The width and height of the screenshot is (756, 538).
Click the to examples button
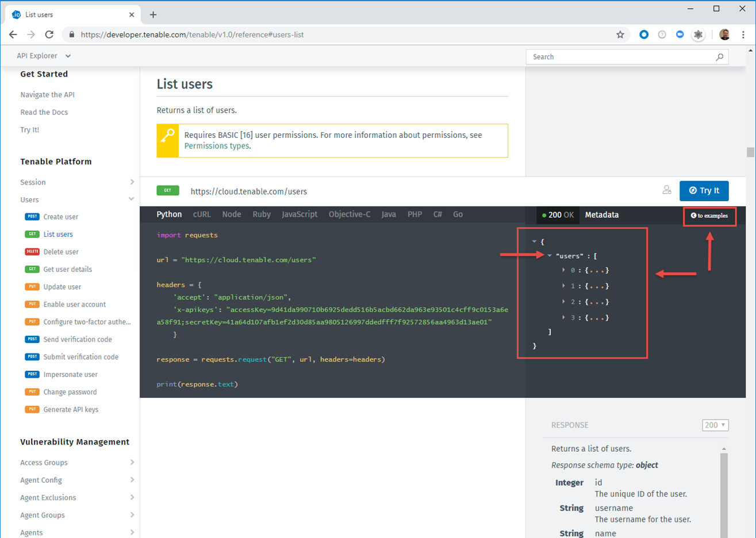click(709, 216)
